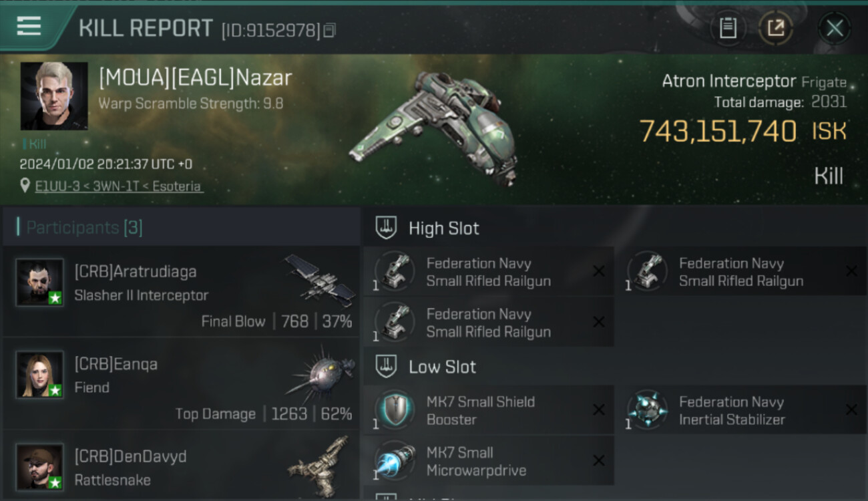Select Federation Navy Inertial Stabilizer icon
The width and height of the screenshot is (868, 501).
click(x=647, y=409)
